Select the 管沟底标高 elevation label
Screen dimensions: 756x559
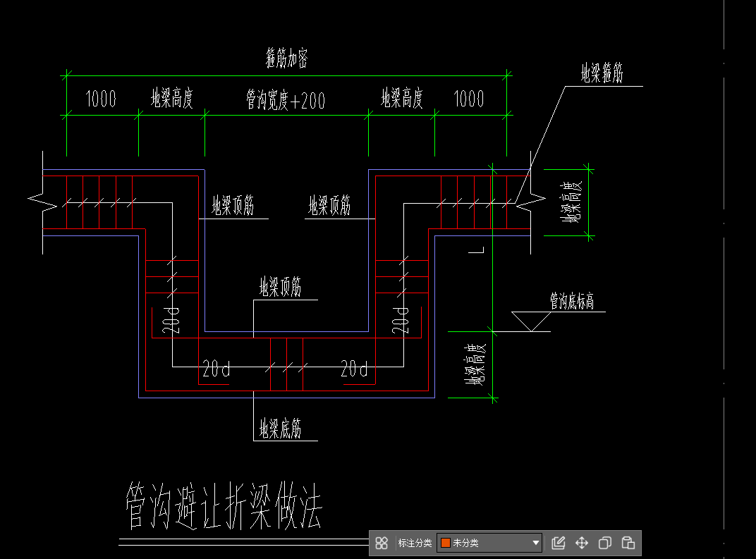(573, 301)
